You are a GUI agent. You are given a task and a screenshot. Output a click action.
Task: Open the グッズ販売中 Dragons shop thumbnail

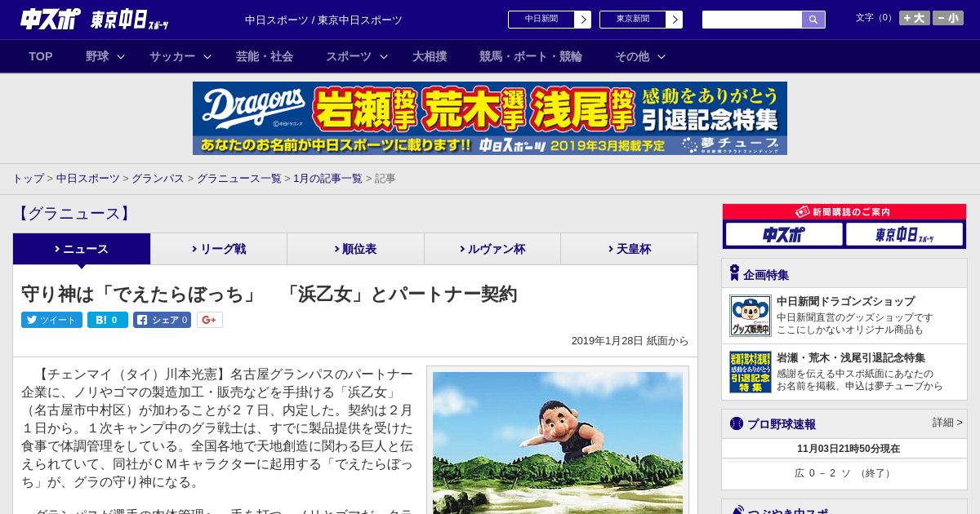click(751, 316)
